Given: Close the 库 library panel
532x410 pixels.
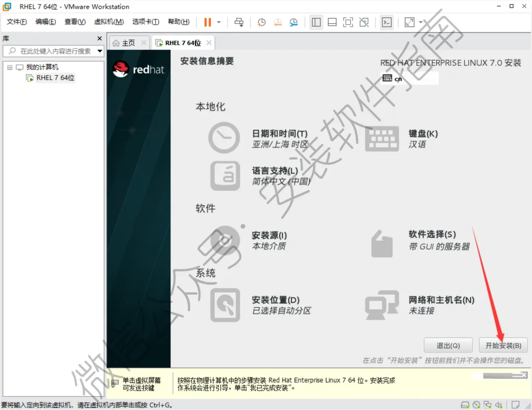Looking at the screenshot, I should [x=100, y=38].
